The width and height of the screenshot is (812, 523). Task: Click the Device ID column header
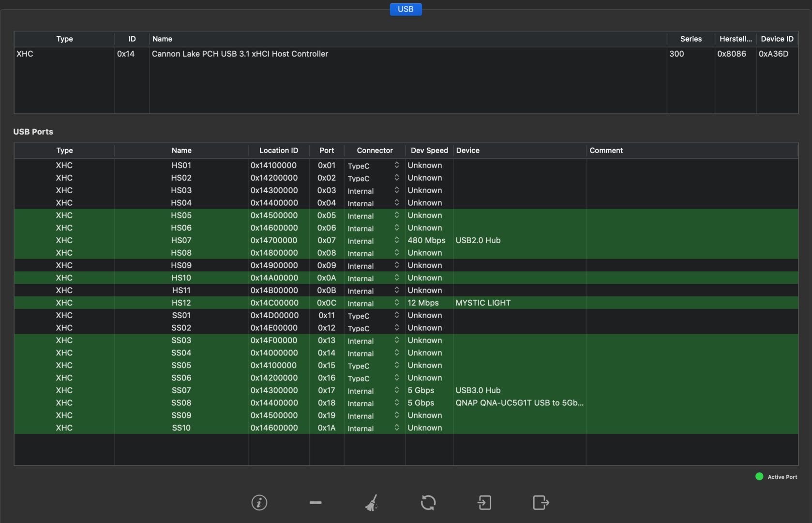click(x=777, y=39)
